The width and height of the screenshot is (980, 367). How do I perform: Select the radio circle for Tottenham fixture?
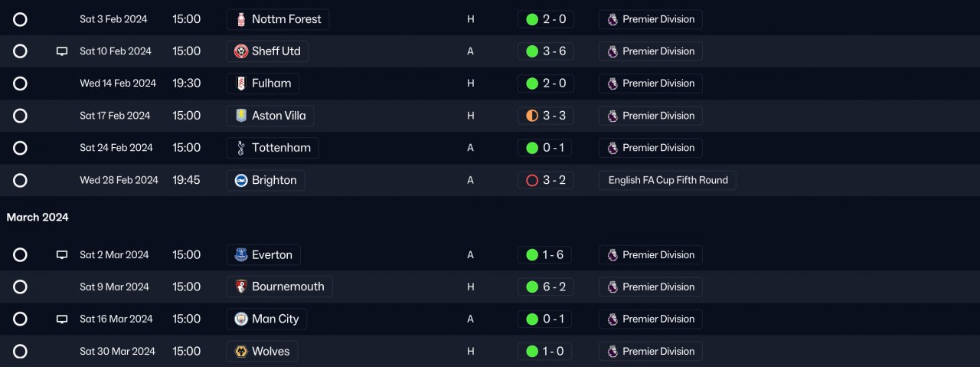pos(20,148)
